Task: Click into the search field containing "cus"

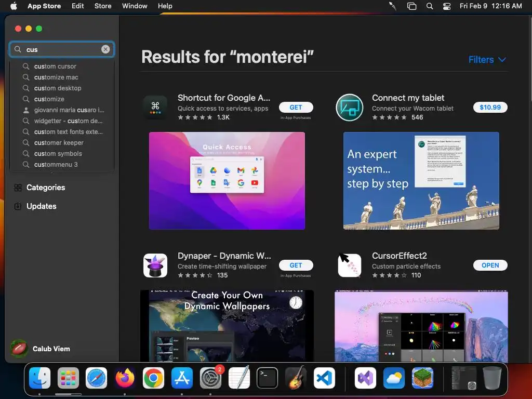Action: pos(61,49)
